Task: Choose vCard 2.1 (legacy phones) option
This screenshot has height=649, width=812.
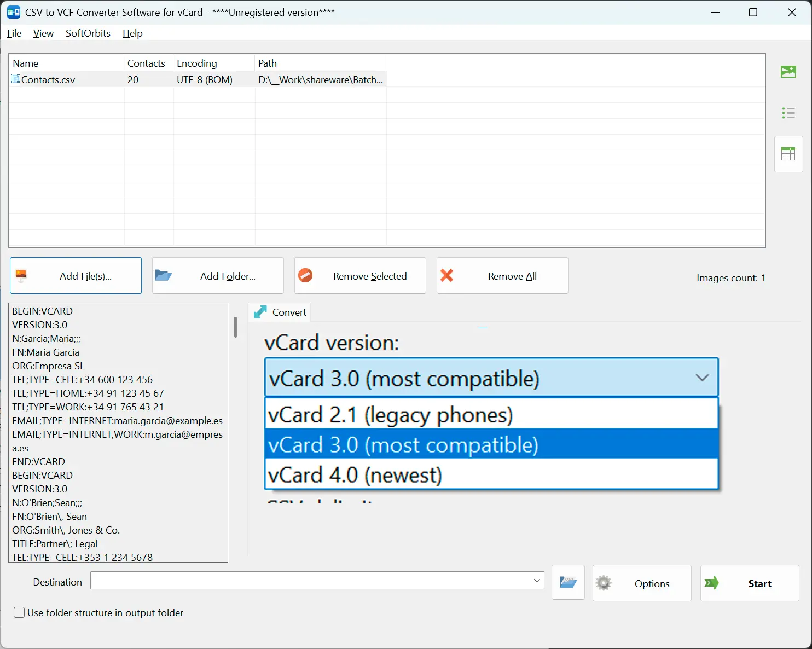Action: pyautogui.click(x=491, y=414)
